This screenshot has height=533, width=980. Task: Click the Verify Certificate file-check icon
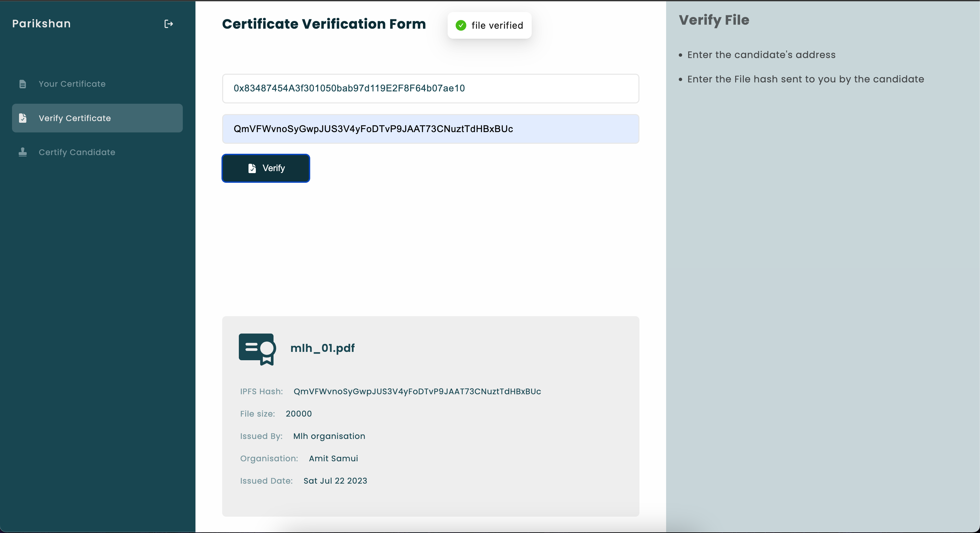click(23, 118)
